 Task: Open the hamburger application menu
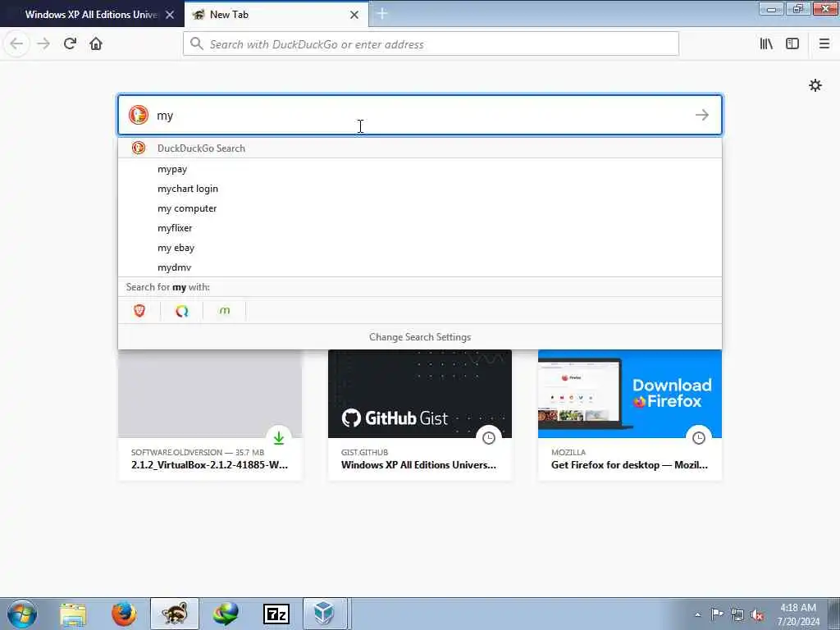coord(824,43)
